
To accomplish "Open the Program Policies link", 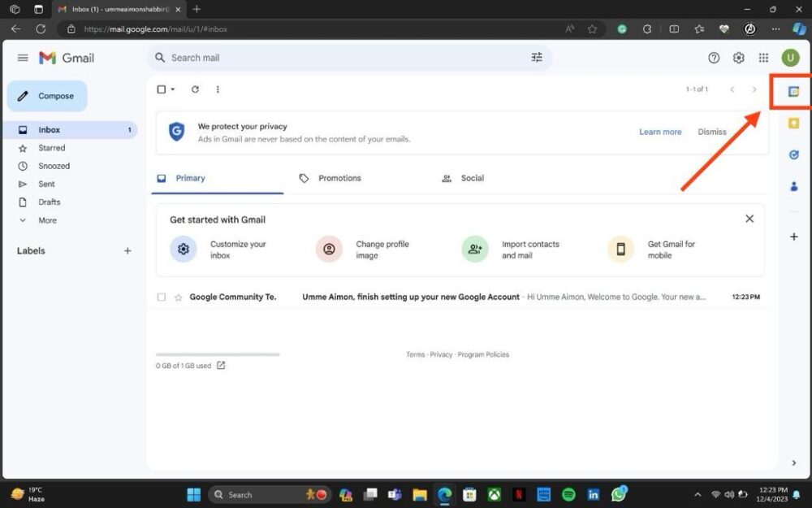I will coord(483,354).
